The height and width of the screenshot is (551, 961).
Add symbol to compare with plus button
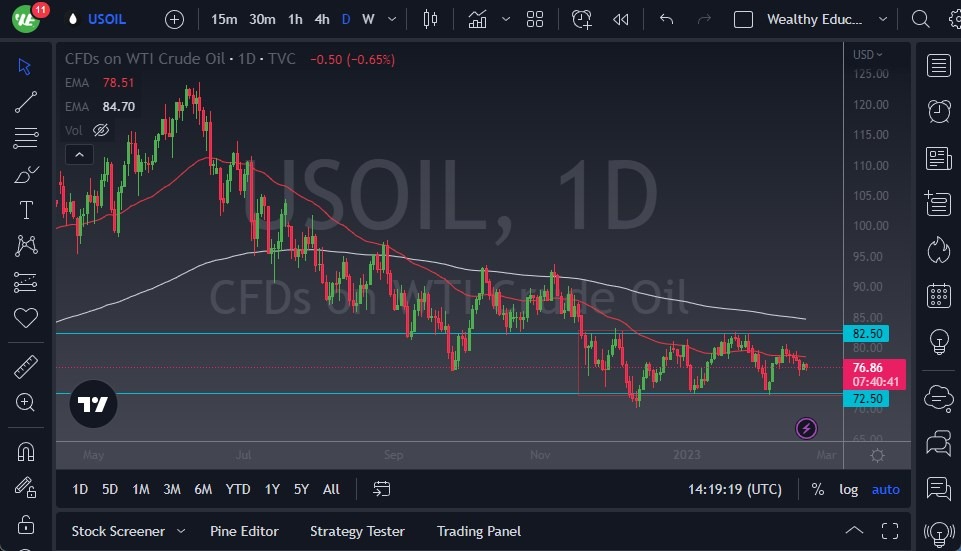(x=174, y=20)
